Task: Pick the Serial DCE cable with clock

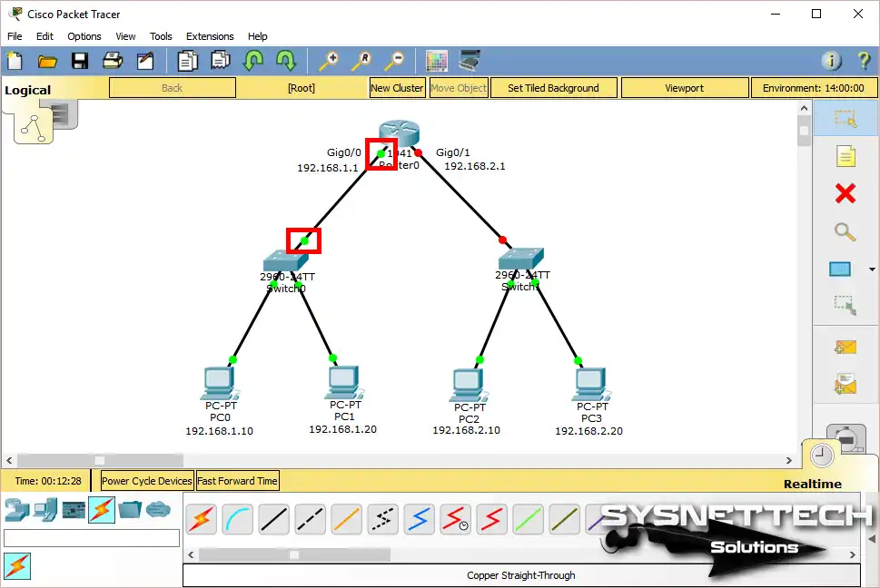Action: pyautogui.click(x=456, y=519)
